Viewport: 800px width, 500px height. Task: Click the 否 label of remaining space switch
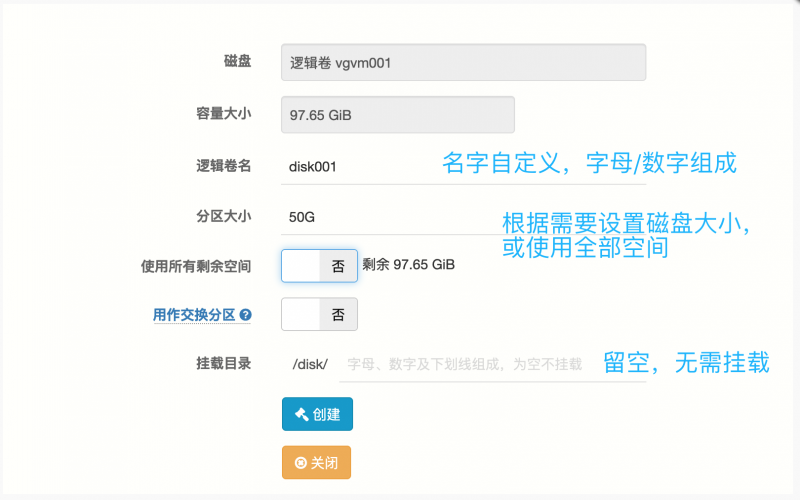pos(338,266)
